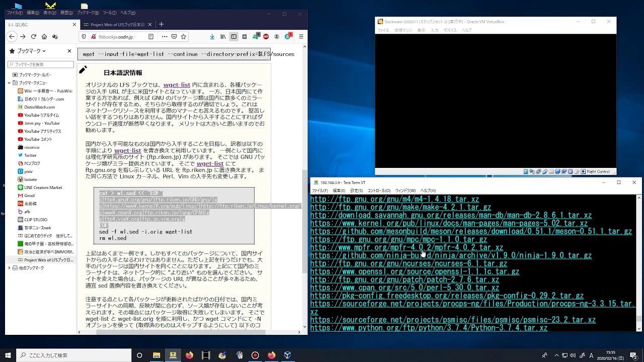Open Firefox ファイル menu
Viewport: 644px width, 362px height.
coord(15,13)
